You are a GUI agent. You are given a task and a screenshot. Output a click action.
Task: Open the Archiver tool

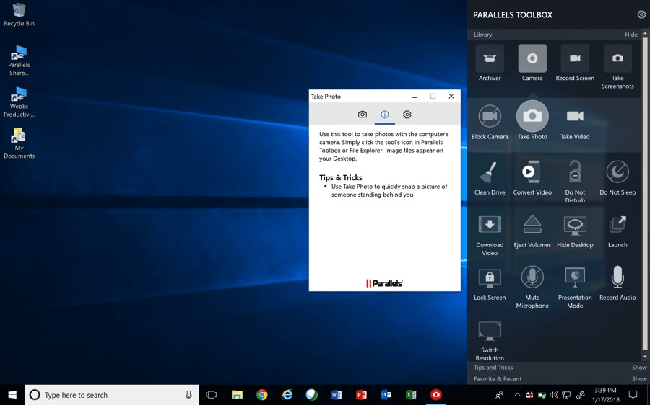tap(490, 60)
